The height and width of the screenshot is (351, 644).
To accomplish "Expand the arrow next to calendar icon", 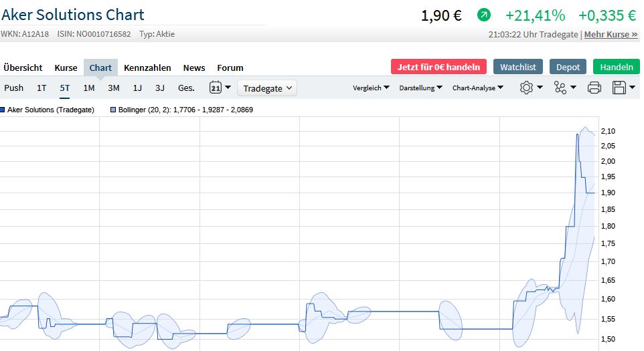I will 228,87.
